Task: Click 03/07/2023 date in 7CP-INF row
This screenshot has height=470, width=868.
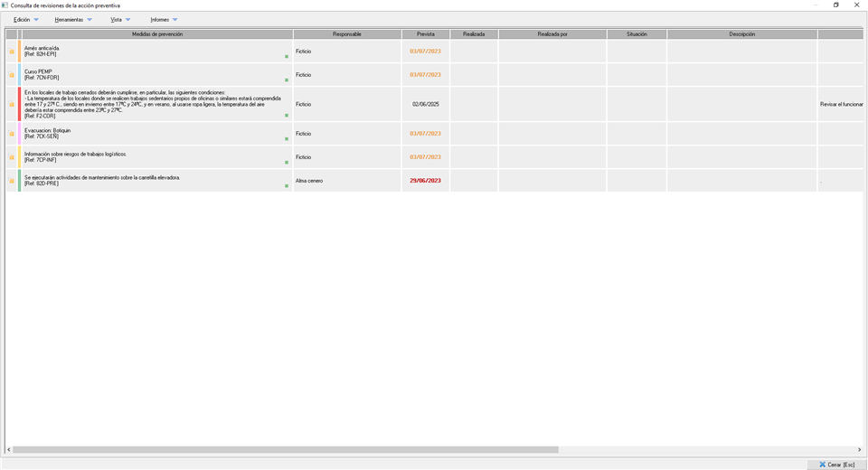Action: 425,157
